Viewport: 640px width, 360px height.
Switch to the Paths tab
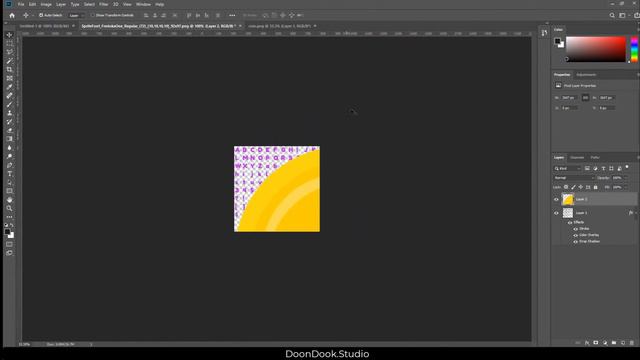595,158
